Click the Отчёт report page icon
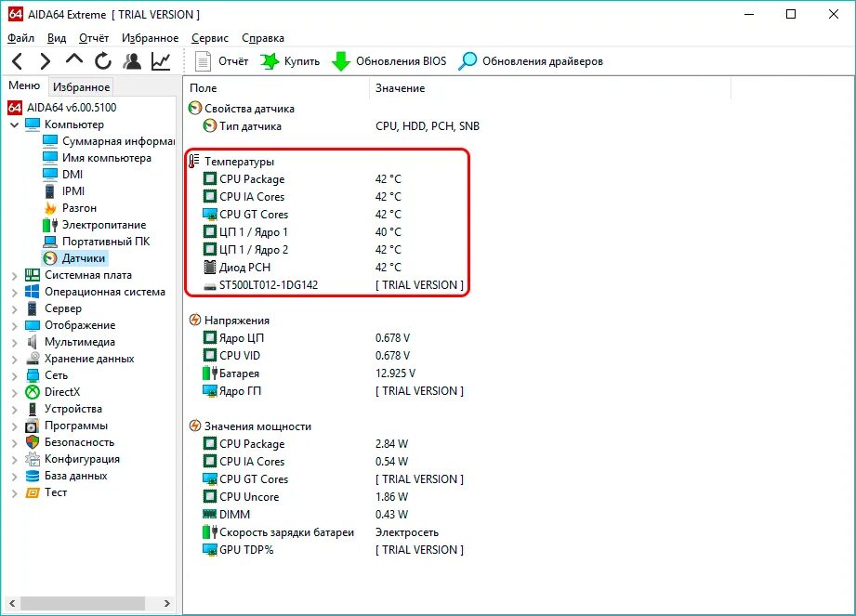The image size is (856, 616). click(204, 61)
